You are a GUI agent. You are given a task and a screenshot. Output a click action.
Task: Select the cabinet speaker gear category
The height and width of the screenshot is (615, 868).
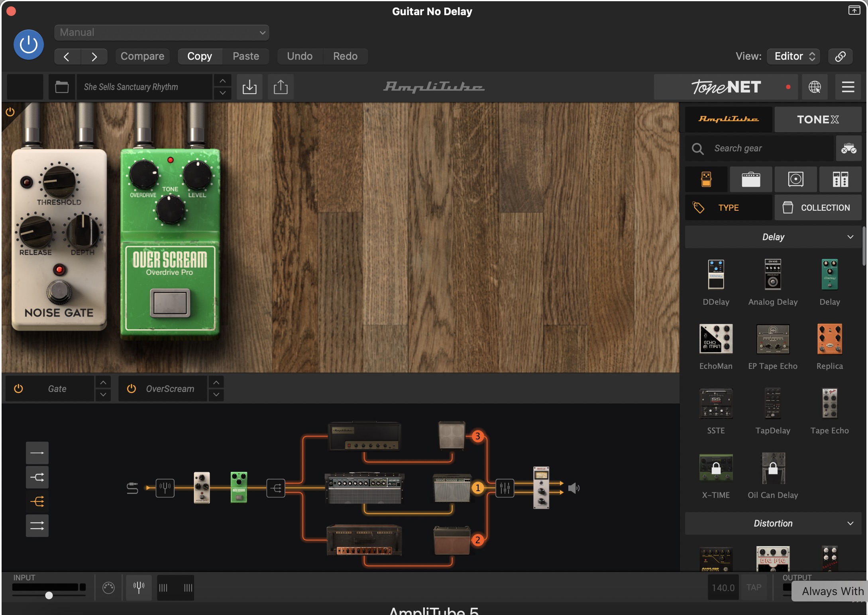pos(795,179)
